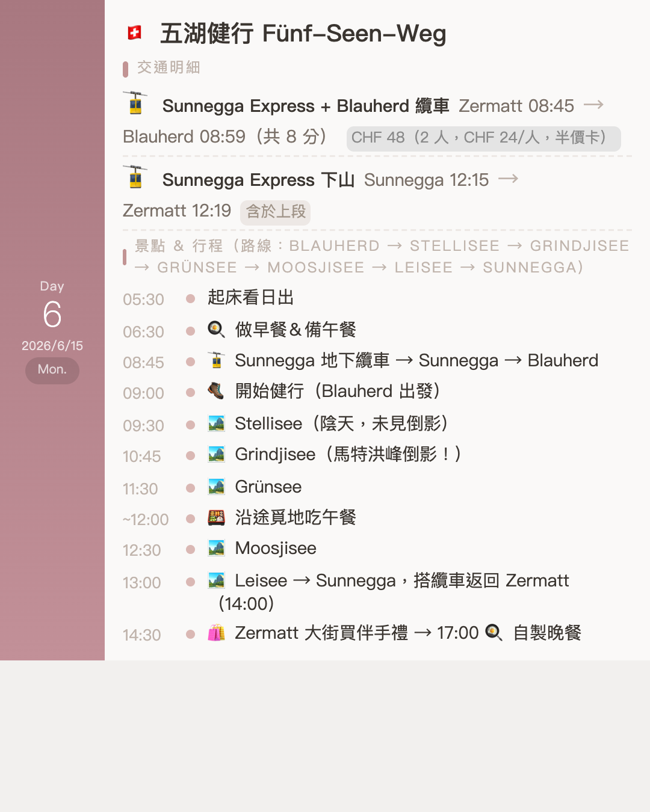Click Zermatt 08:45 departure text
The width and height of the screenshot is (650, 812).
(x=516, y=106)
